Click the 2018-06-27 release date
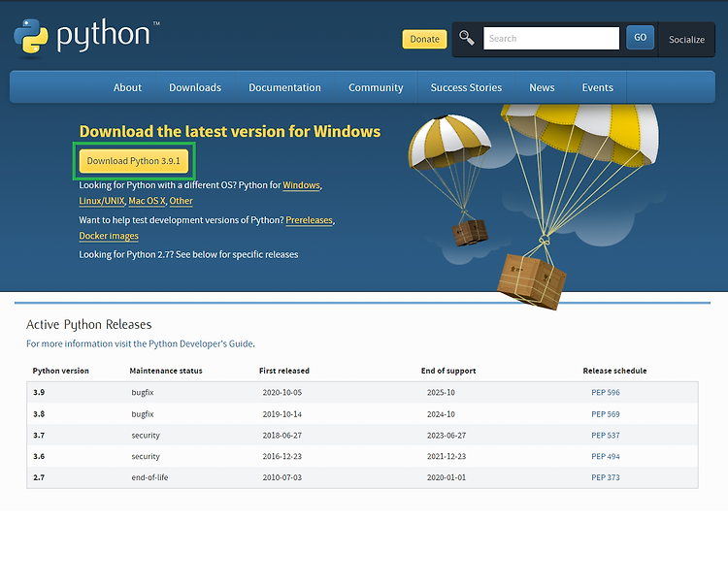Viewport: 728px width, 587px height. (x=282, y=436)
